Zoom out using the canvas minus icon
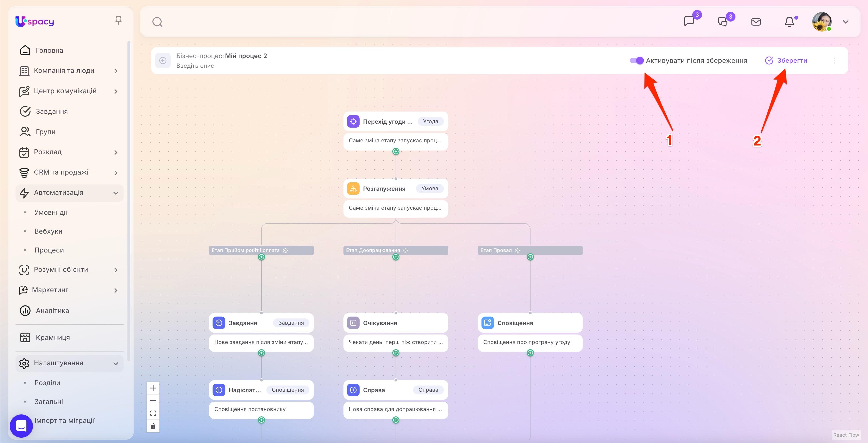The height and width of the screenshot is (443, 868). tap(153, 400)
